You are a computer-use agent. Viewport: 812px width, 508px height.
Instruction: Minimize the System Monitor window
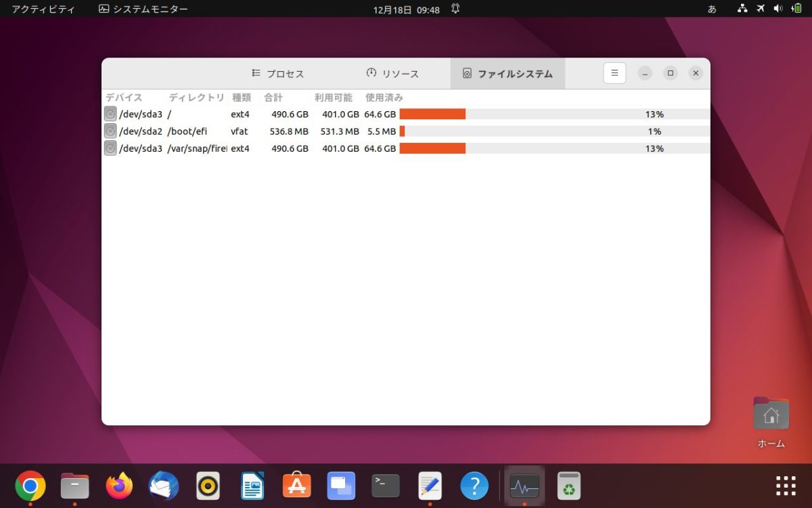(645, 73)
